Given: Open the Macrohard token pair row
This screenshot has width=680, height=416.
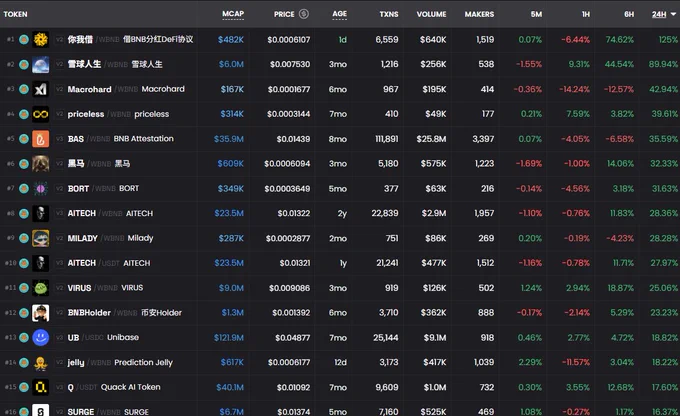Looking at the screenshot, I should click(340, 89).
